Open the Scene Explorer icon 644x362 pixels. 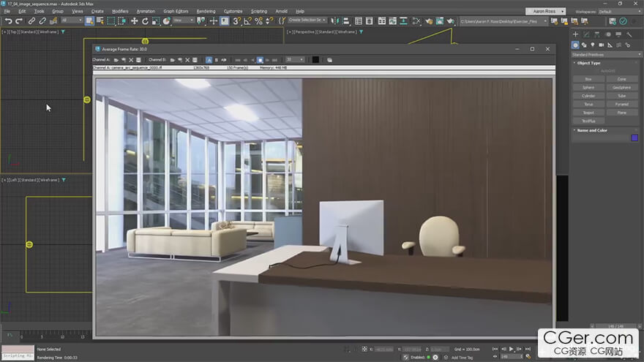click(x=358, y=21)
